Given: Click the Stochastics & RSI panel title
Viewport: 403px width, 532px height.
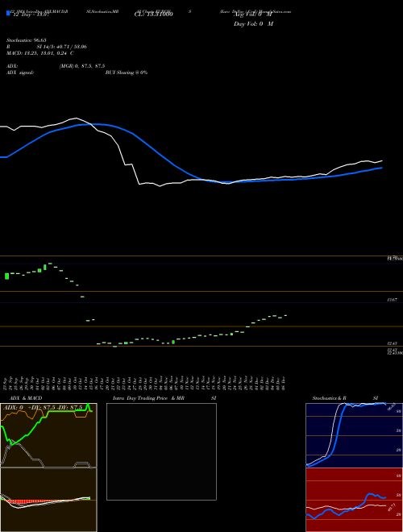Looking at the screenshot, I should (x=345, y=398).
